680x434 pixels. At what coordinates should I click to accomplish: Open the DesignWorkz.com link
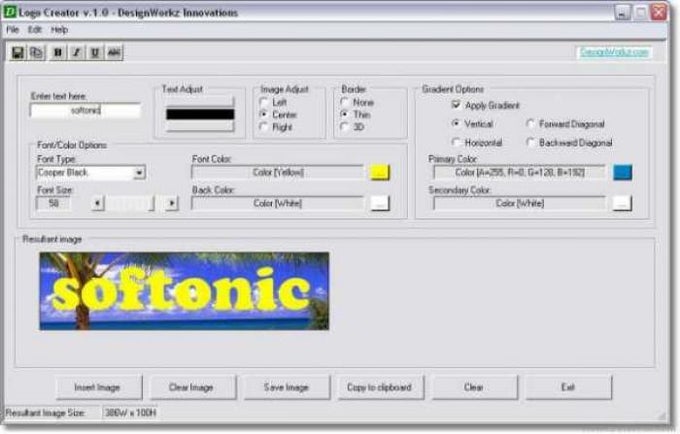coord(615,52)
